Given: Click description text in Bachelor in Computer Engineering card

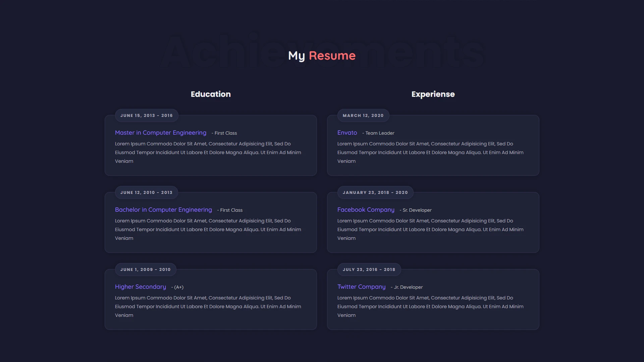Looking at the screenshot, I should (x=208, y=230).
